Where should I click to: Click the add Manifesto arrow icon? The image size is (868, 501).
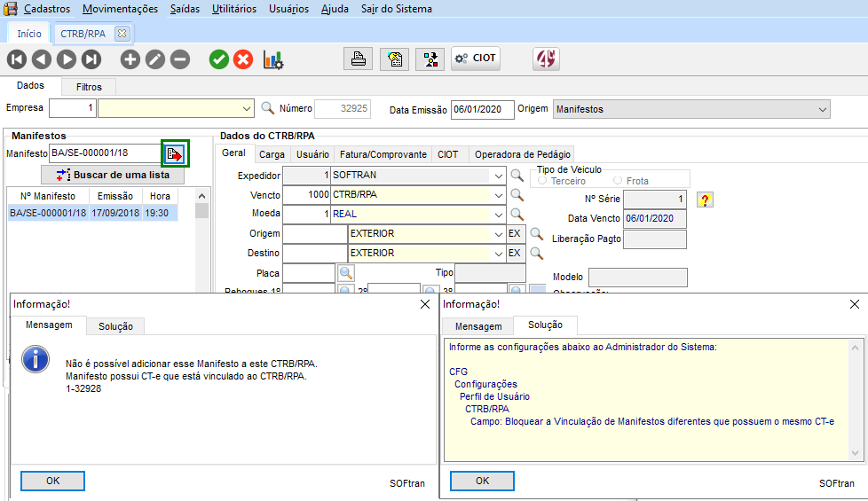[x=175, y=154]
